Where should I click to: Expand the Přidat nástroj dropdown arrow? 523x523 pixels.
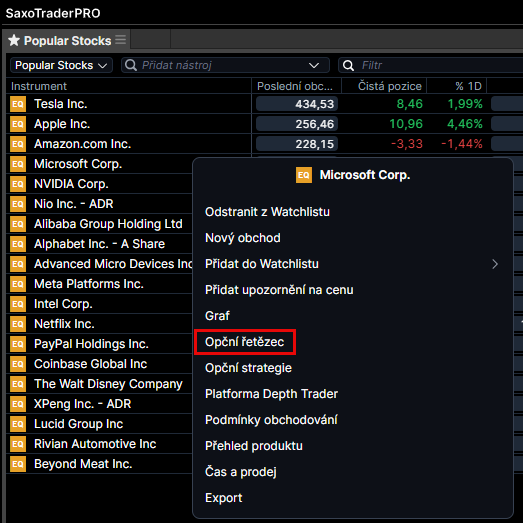[x=314, y=65]
